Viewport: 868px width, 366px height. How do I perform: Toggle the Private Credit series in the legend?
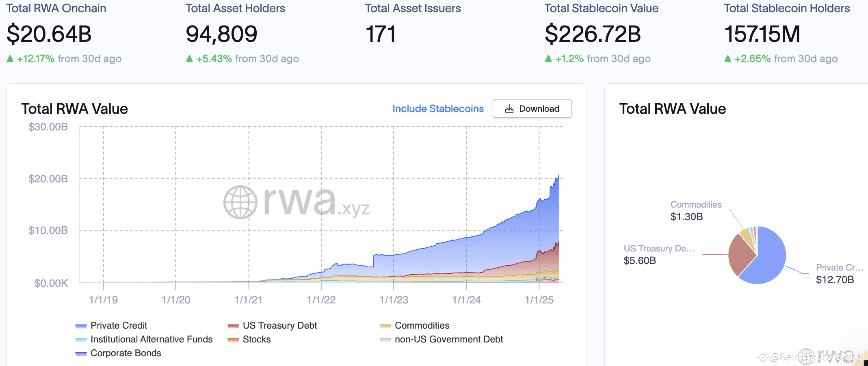pos(119,325)
